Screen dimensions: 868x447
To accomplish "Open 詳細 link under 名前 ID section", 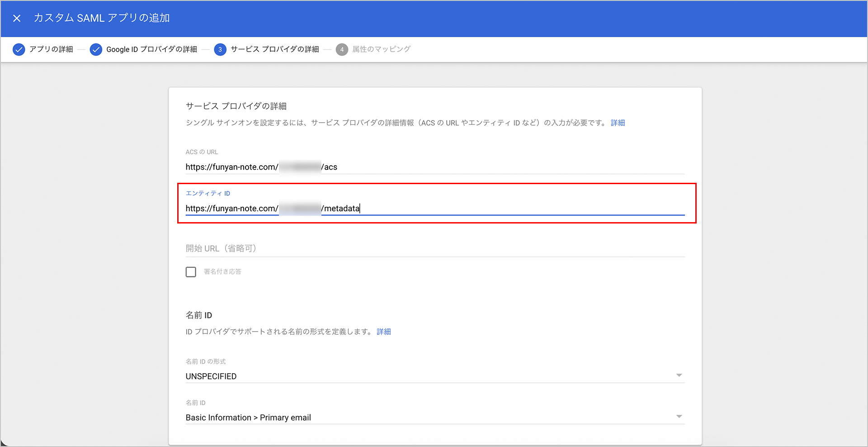I will [384, 332].
